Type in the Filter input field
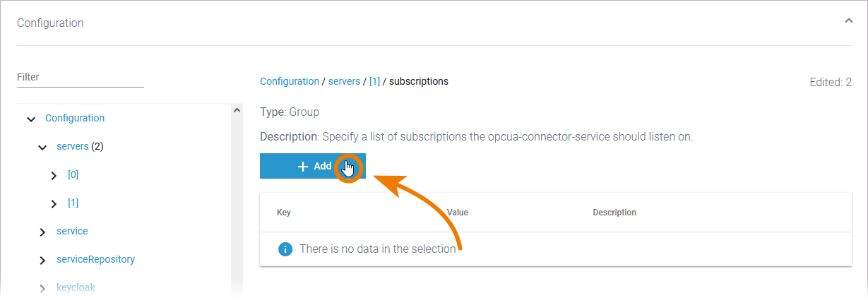 click(80, 77)
